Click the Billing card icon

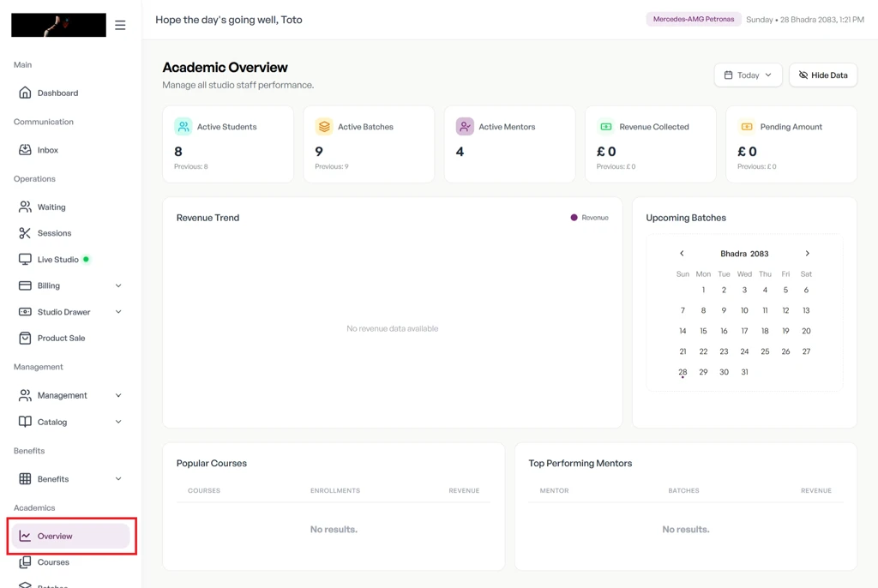(25, 285)
